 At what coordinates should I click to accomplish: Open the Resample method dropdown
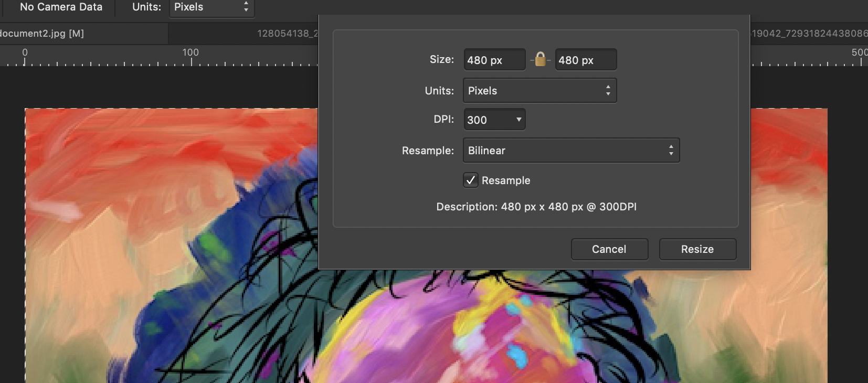click(x=571, y=151)
